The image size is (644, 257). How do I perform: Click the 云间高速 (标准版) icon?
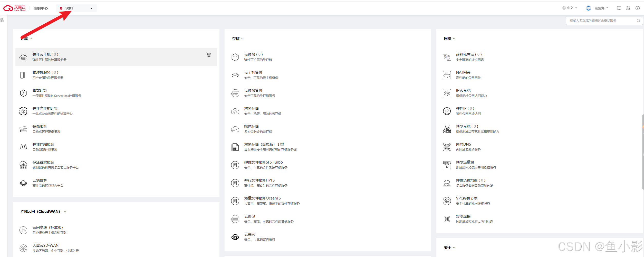23,230
